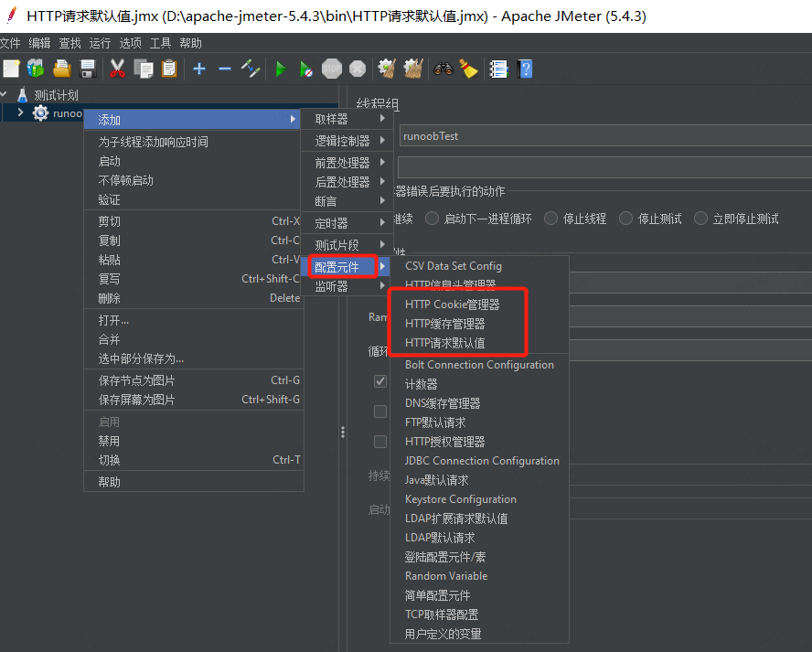The width and height of the screenshot is (812, 652).
Task: Click the Save floppy disk icon
Action: 88,69
